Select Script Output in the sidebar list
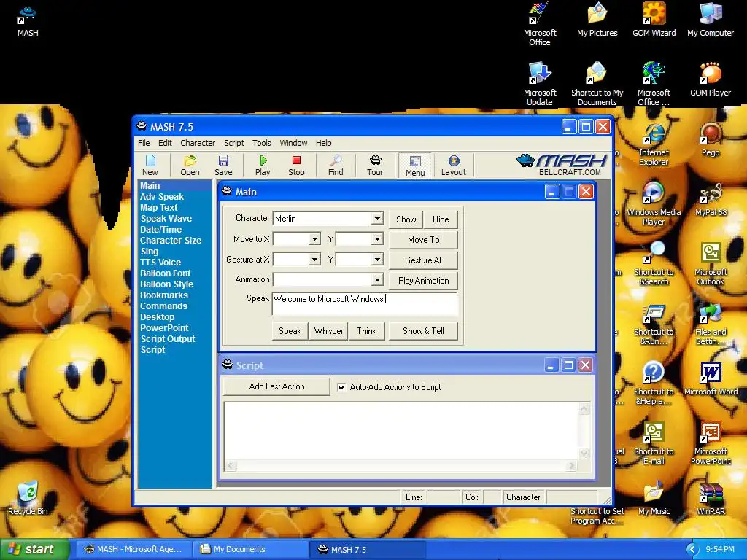The height and width of the screenshot is (560, 747). 168,339
